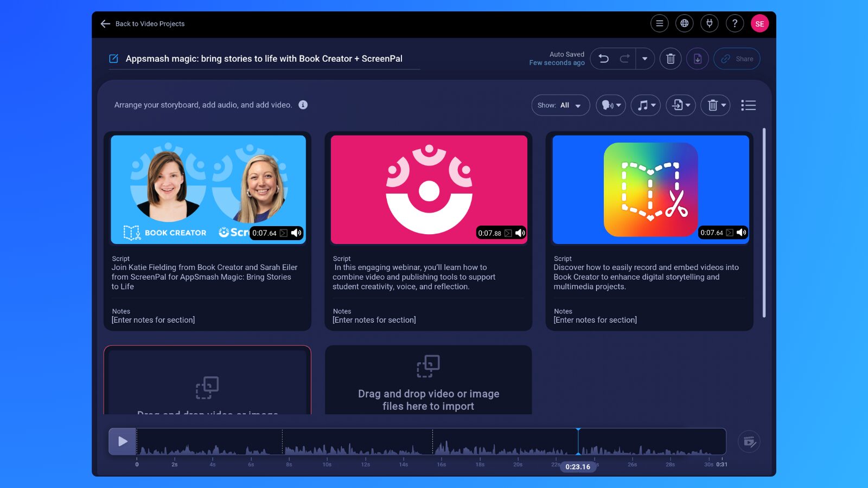Click the download file icon next to Share
Viewport: 868px width, 488px height.
698,59
